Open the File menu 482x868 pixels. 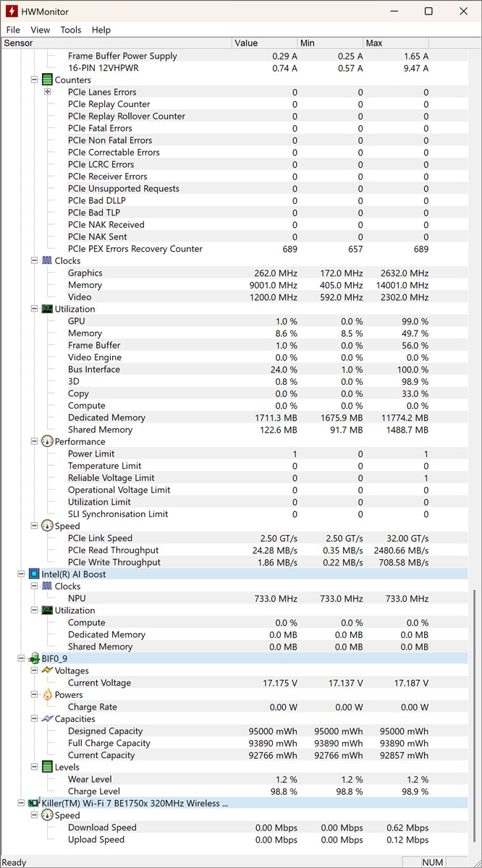click(13, 30)
